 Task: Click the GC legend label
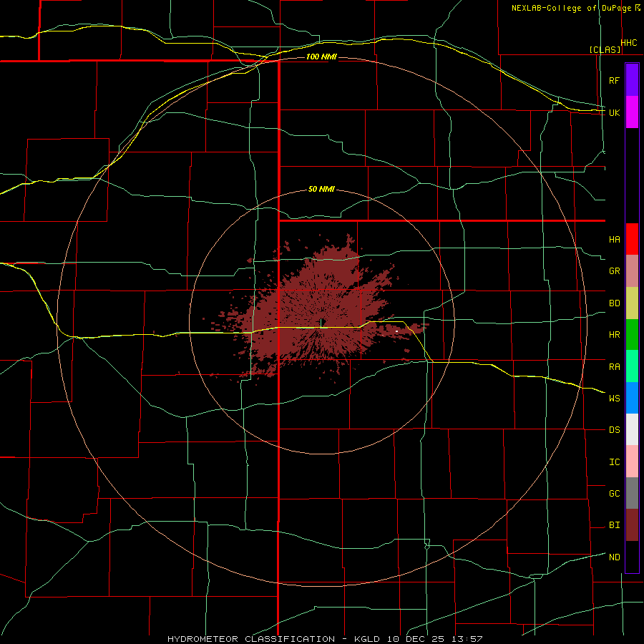(614, 494)
